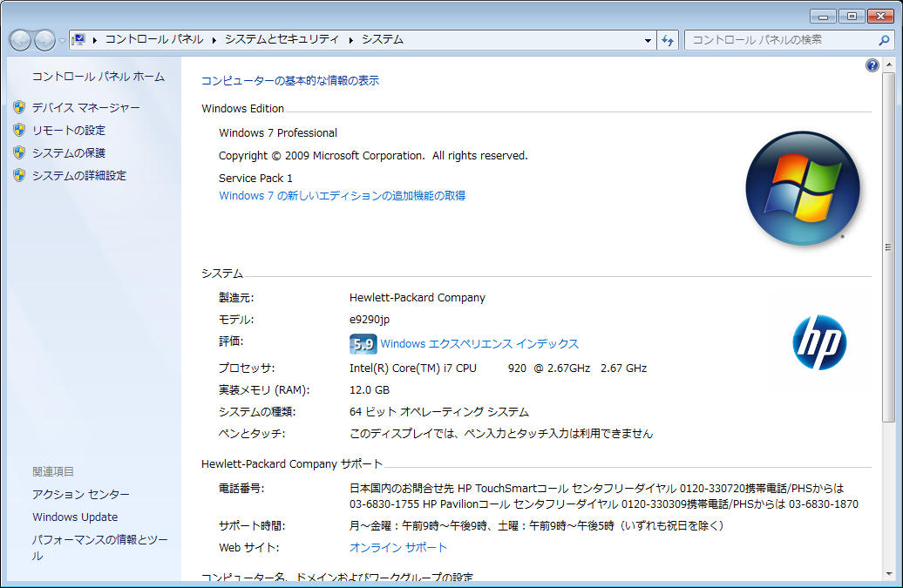The height and width of the screenshot is (588, 903).
Task: Click the support hours 月～金曜 text
Action: click(536, 526)
